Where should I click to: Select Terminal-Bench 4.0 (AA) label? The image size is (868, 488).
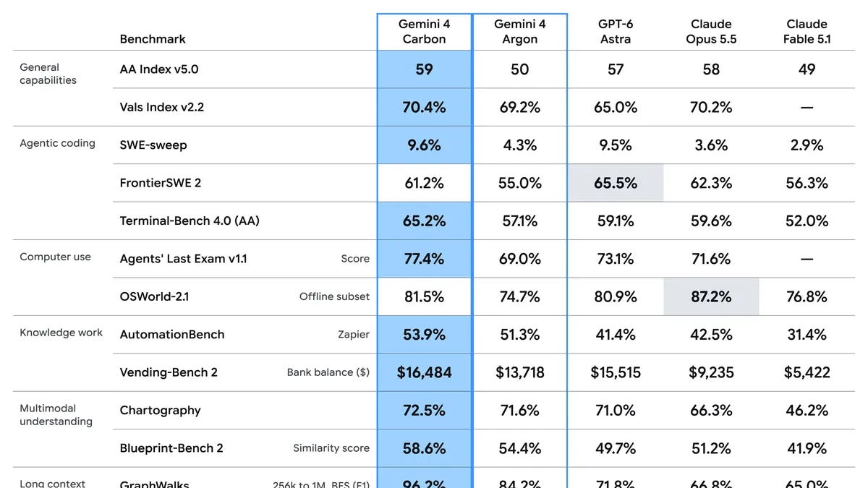tap(190, 221)
